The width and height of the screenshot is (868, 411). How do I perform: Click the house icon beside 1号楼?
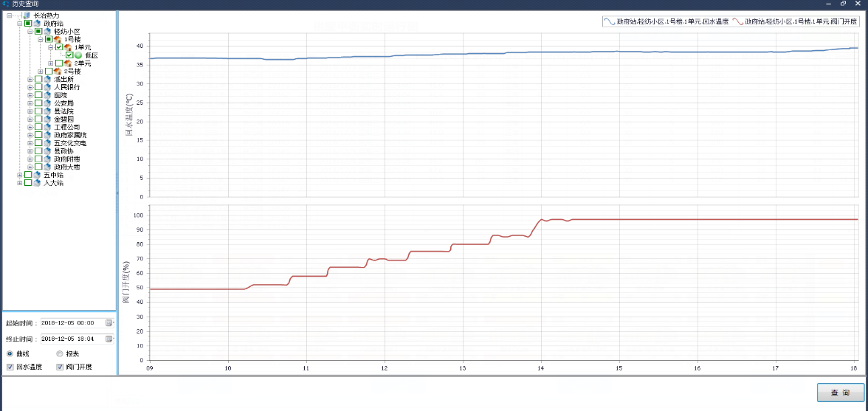[x=58, y=40]
